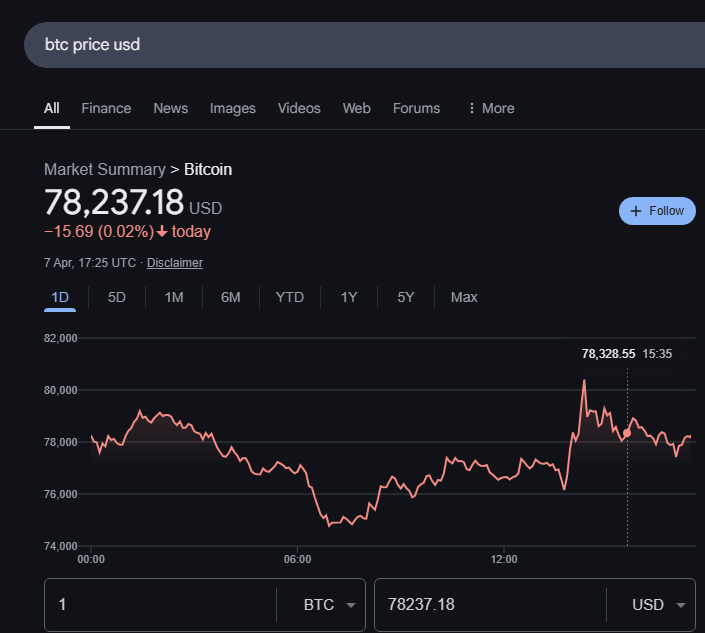705x633 pixels.
Task: Open the BTC currency dropdown
Action: click(x=330, y=605)
